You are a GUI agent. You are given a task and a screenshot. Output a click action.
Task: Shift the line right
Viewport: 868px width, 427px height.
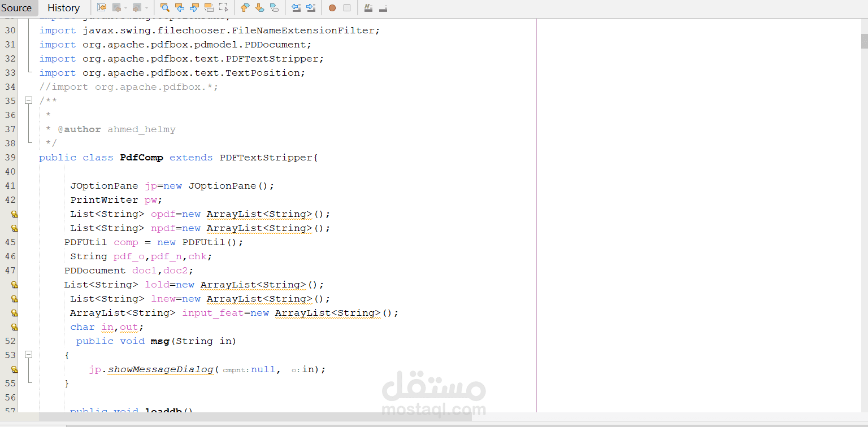(311, 8)
